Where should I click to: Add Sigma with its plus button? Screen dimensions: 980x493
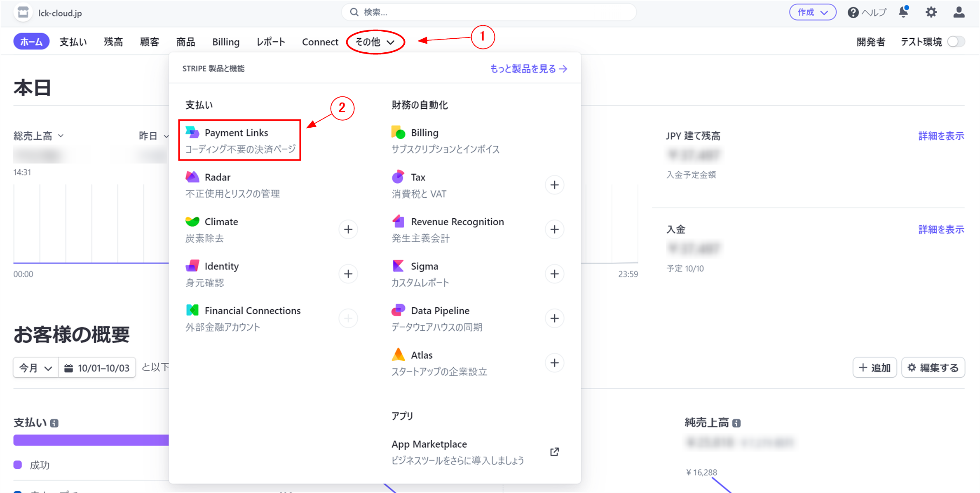(555, 274)
